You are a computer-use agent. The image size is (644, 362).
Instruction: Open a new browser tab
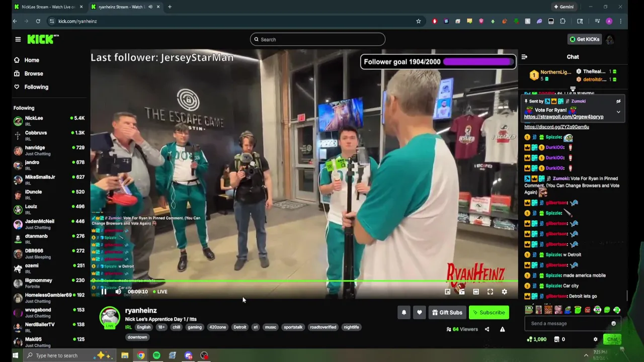click(x=170, y=7)
